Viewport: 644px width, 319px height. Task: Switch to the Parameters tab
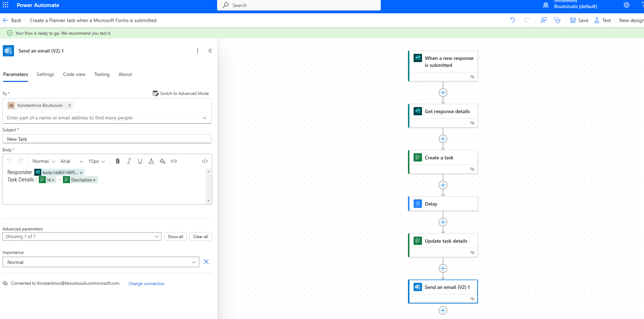[15, 74]
